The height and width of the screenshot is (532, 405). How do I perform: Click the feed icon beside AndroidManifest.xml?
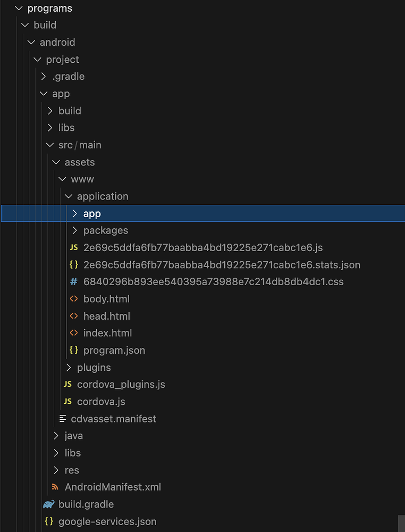55,487
